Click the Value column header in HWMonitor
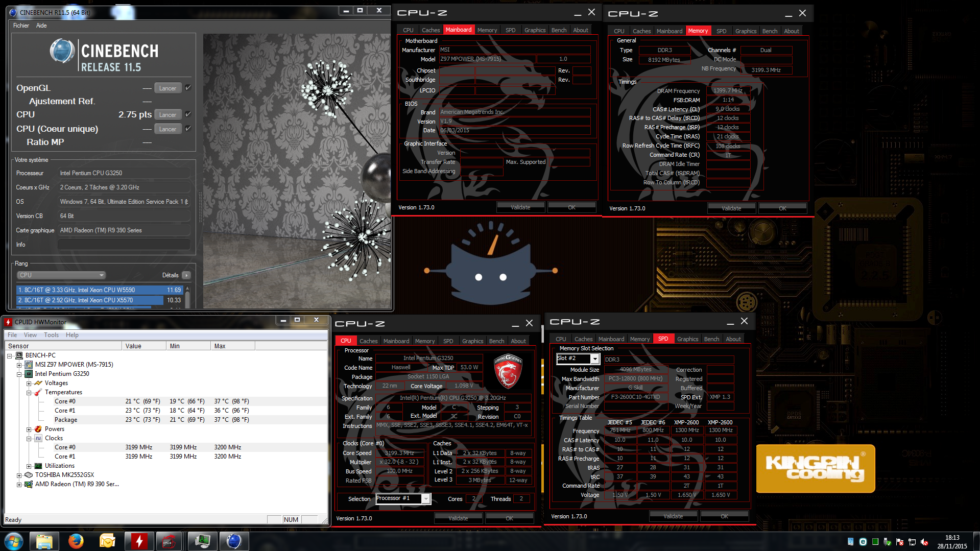This screenshot has width=980, height=551. 144,346
